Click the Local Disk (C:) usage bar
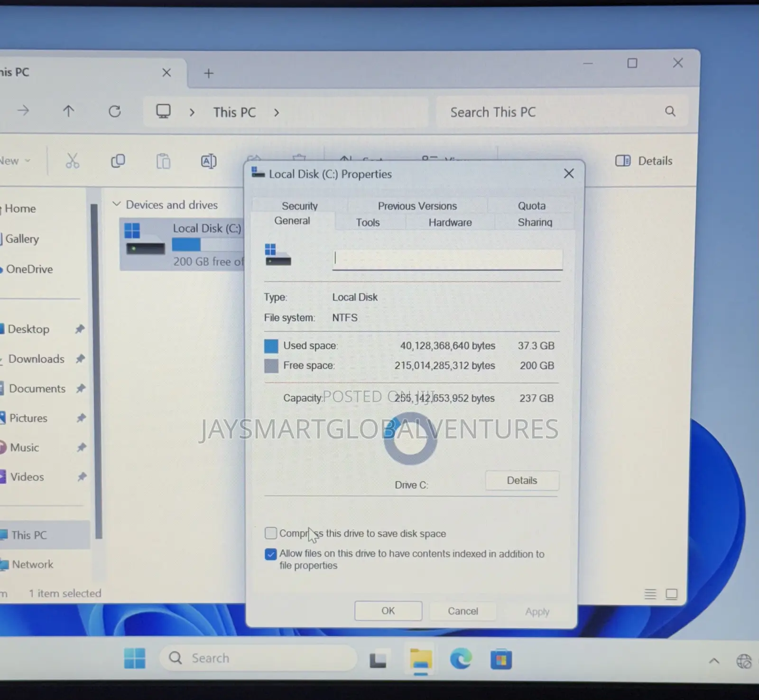 [x=208, y=245]
